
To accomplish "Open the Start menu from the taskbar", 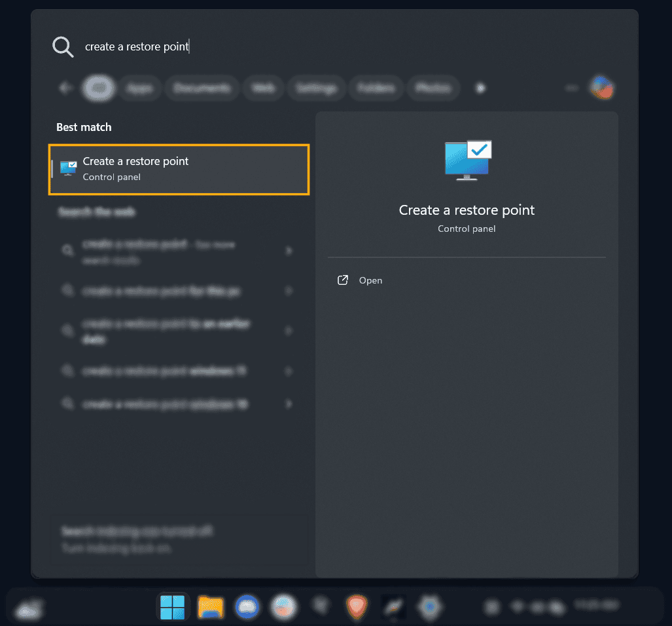I will (172, 607).
